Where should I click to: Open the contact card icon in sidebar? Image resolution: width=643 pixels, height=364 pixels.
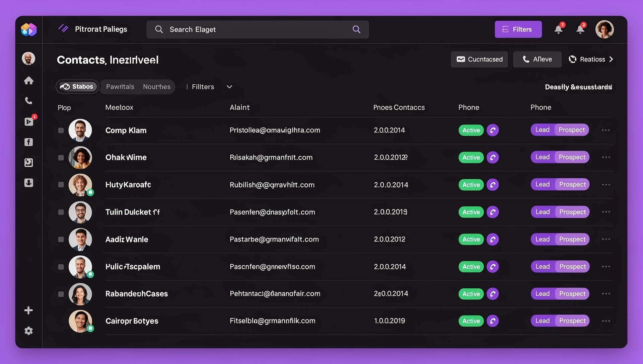pyautogui.click(x=29, y=163)
